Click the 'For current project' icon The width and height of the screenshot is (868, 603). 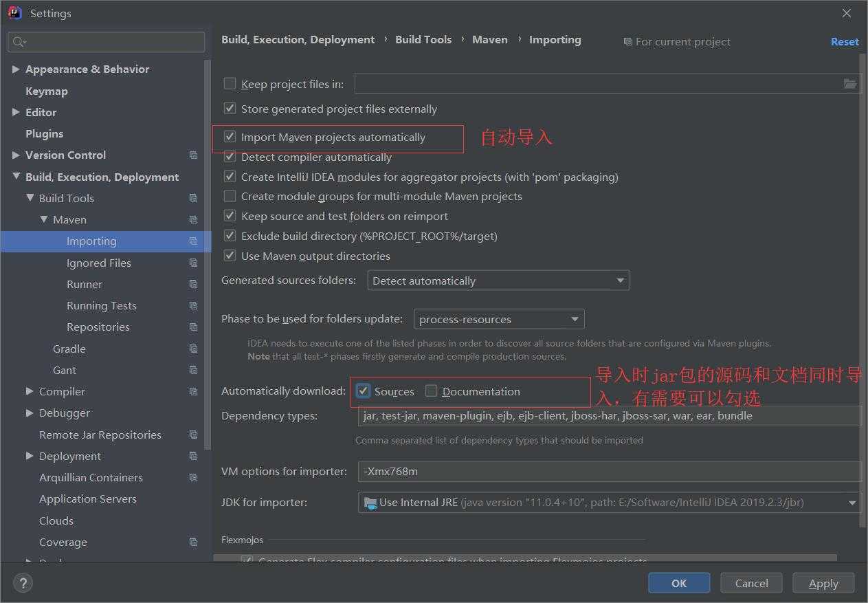627,42
